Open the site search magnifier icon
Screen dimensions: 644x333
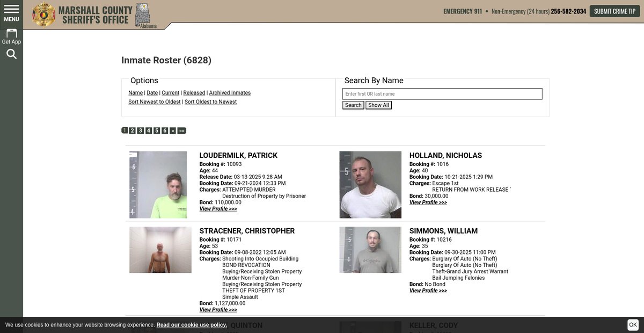pyautogui.click(x=11, y=54)
